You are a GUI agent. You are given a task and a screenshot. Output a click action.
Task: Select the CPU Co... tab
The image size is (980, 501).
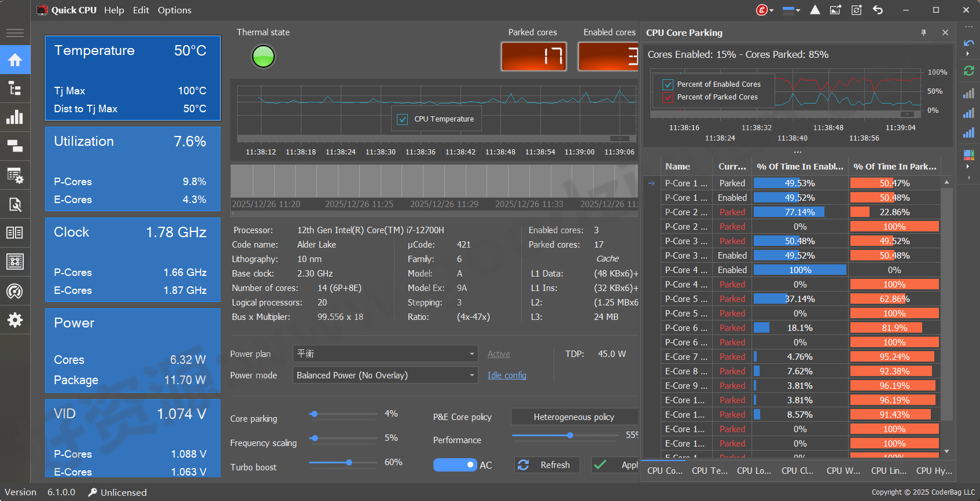point(665,471)
